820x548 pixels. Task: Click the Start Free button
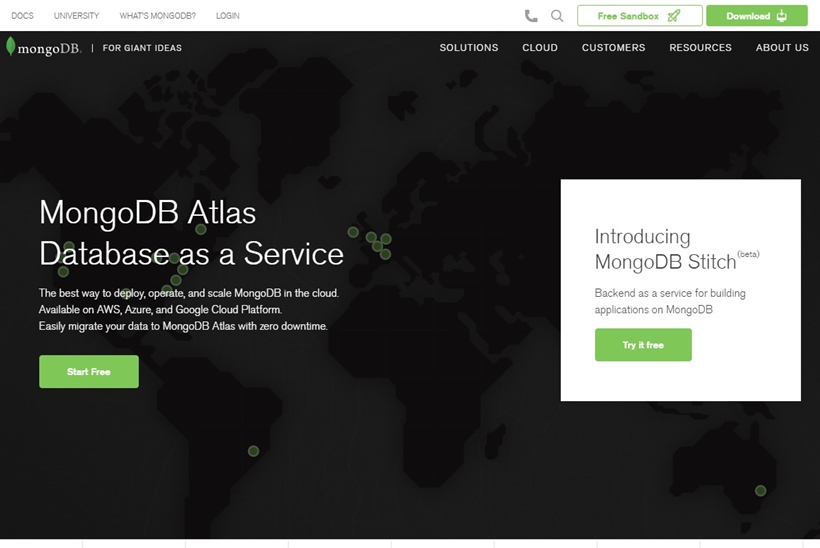[89, 372]
